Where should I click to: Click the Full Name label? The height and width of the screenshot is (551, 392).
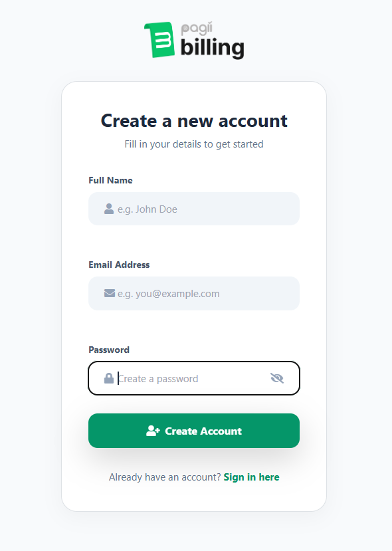click(110, 180)
